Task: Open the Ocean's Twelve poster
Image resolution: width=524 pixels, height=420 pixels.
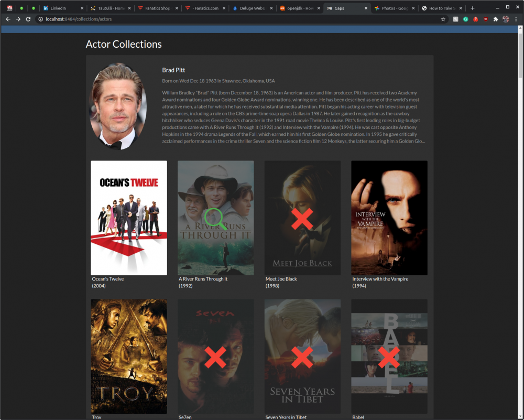Action: click(x=129, y=218)
